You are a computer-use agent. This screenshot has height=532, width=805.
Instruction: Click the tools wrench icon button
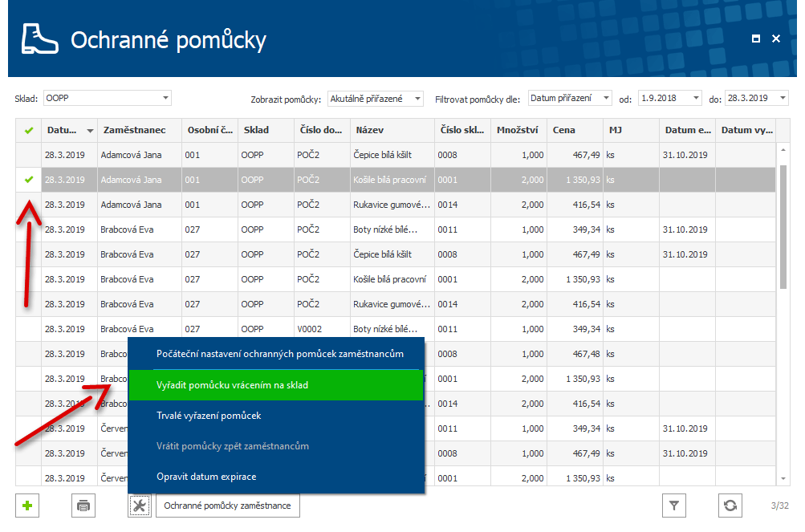pos(139,506)
